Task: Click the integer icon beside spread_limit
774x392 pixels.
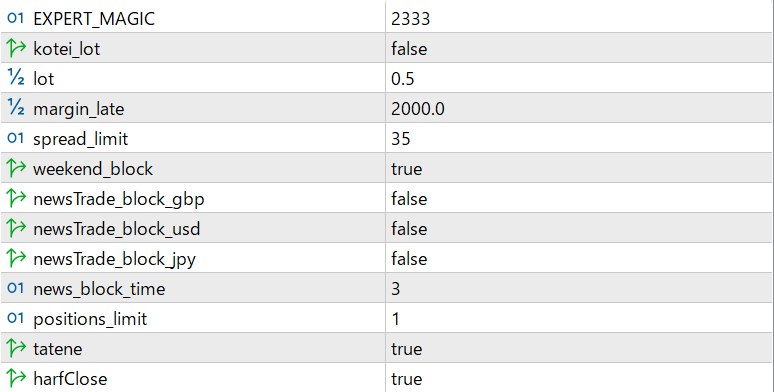Action: pyautogui.click(x=16, y=138)
